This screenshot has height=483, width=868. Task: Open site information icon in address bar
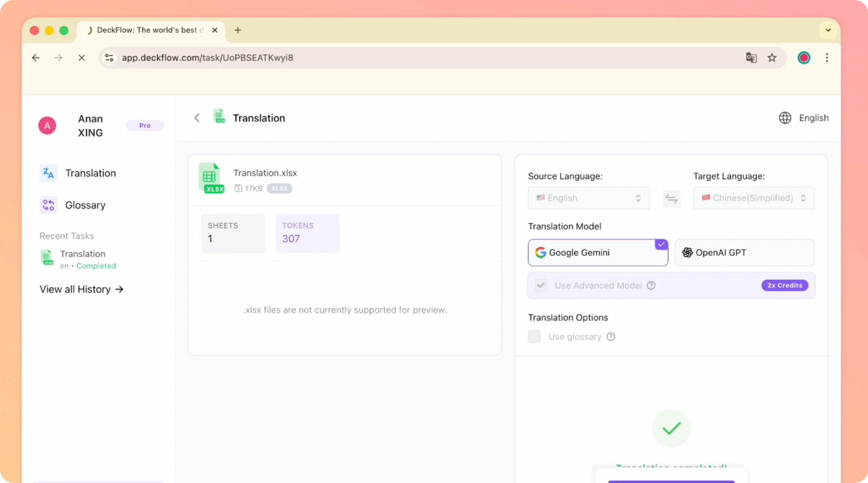tap(109, 58)
